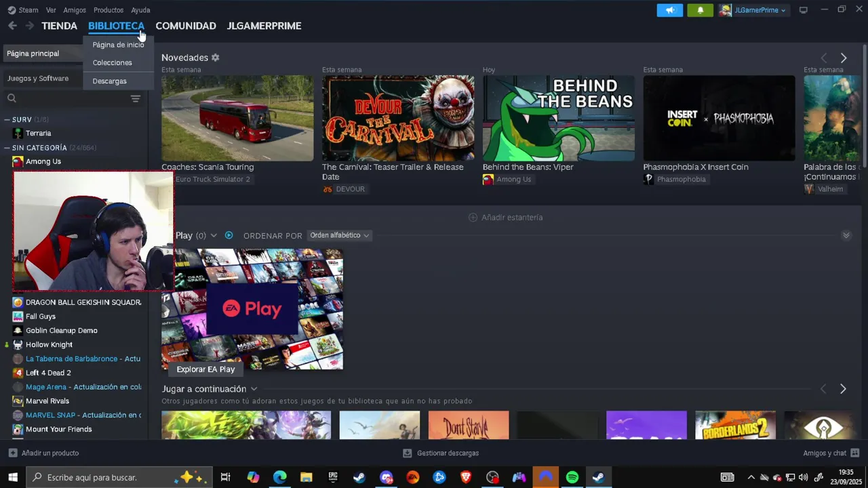This screenshot has width=868, height=488.
Task: Click the Mount Your Friends icon
Action: tap(18, 429)
